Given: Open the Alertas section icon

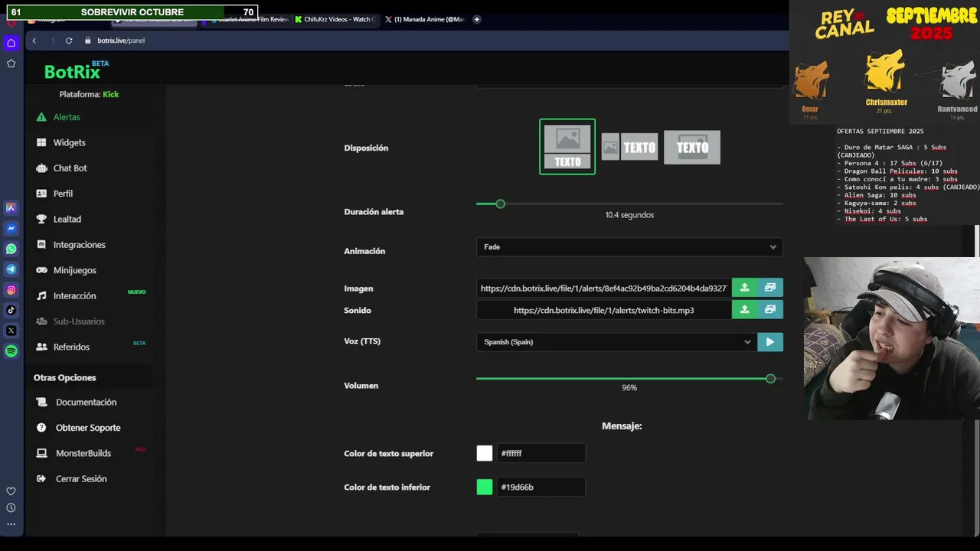Looking at the screenshot, I should click(x=41, y=117).
